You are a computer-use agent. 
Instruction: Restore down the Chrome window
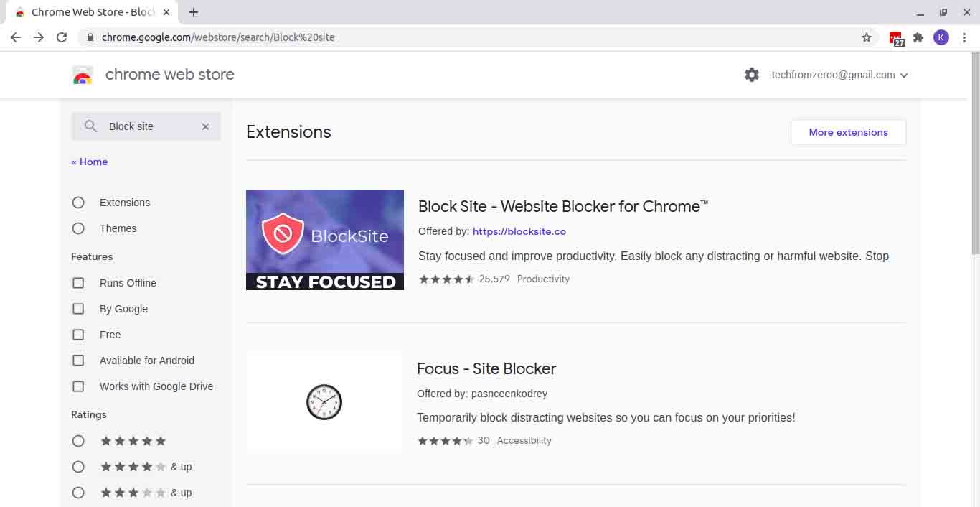[943, 12]
